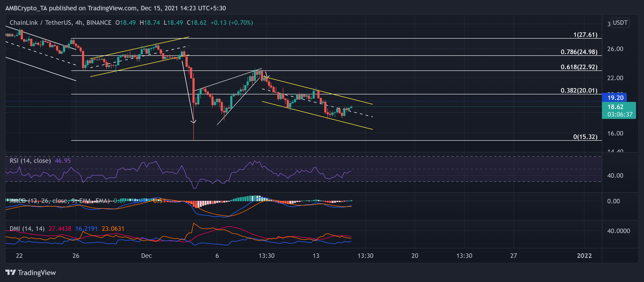Click the DMI value 23.0631
This screenshot has height=282, width=644.
(113, 228)
